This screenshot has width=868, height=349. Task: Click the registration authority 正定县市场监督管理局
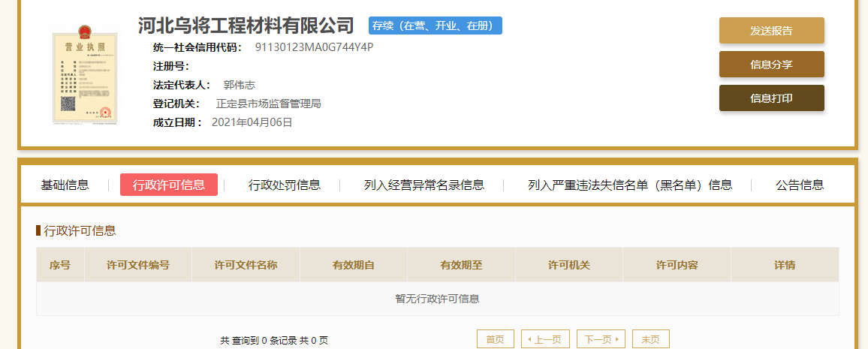(x=269, y=104)
